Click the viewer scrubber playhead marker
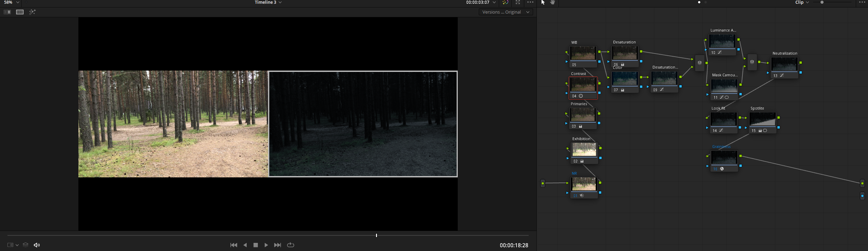 376,235
